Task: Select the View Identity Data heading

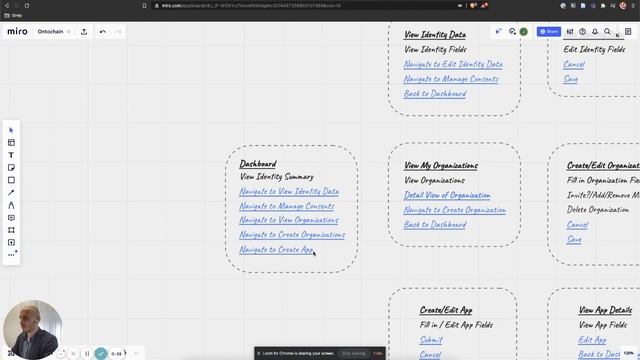Action: click(435, 35)
